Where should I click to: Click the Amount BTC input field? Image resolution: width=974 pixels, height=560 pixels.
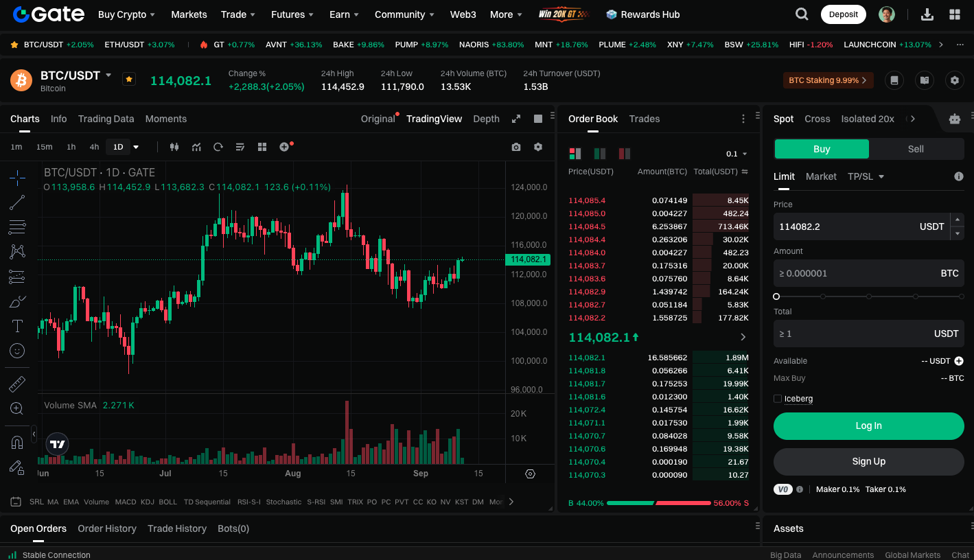click(x=869, y=273)
